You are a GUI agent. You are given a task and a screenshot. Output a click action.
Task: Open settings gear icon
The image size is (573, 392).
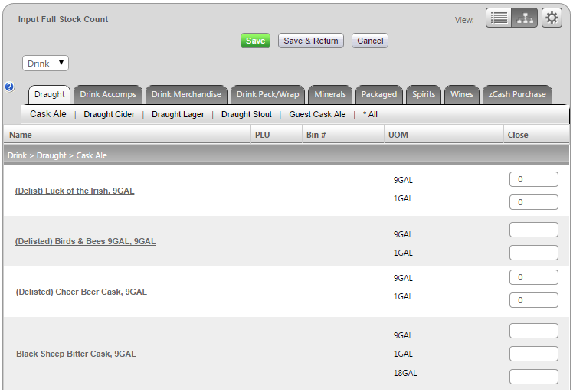(x=552, y=18)
